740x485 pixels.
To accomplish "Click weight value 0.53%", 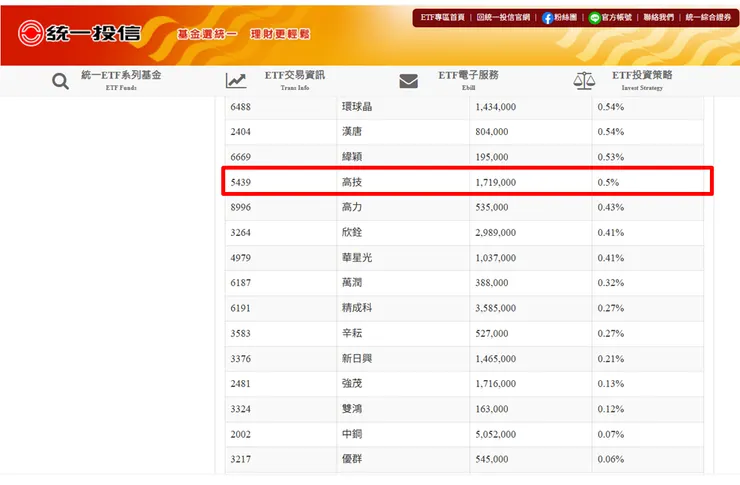I will (610, 157).
